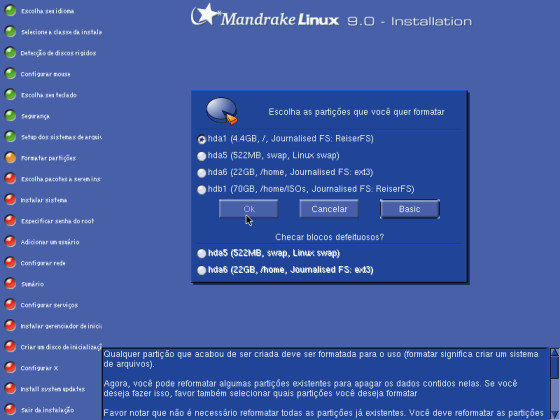The height and width of the screenshot is (420, 560).
Task: Click the Mandrake star logo at the top
Action: [x=205, y=15]
